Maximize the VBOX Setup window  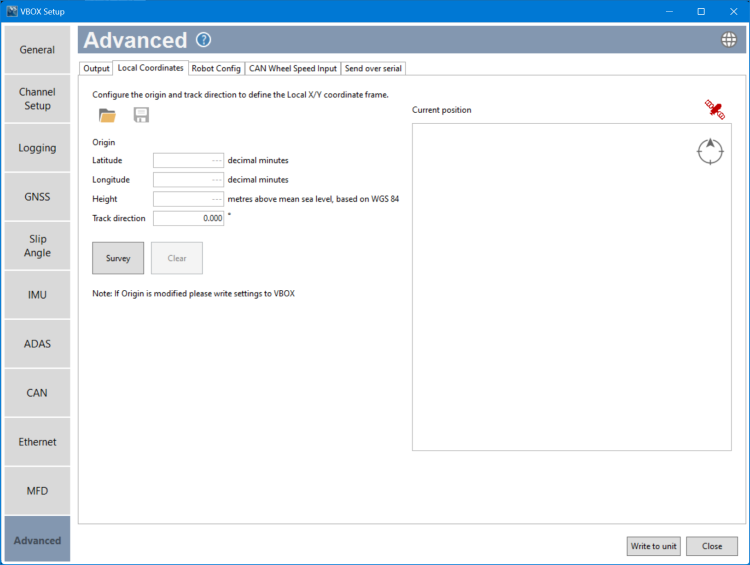pos(701,11)
